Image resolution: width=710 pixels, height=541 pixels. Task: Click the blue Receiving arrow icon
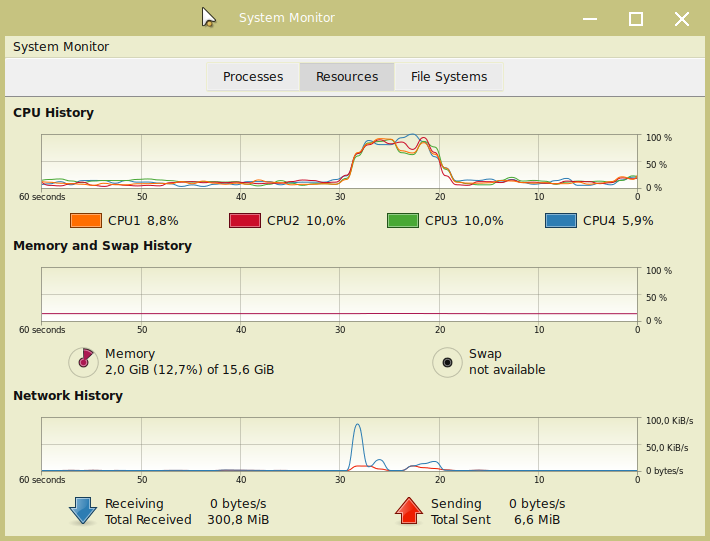(x=83, y=511)
